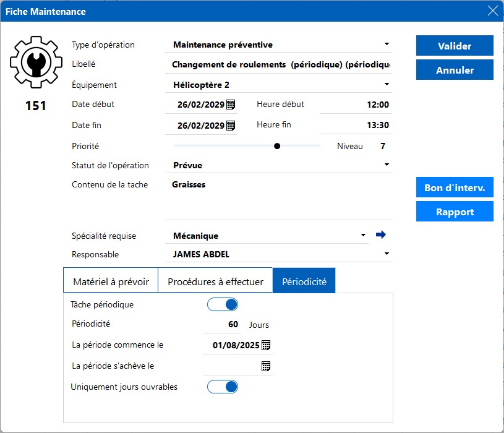Open calendar for La période commence le
The width and height of the screenshot is (504, 433).
266,345
